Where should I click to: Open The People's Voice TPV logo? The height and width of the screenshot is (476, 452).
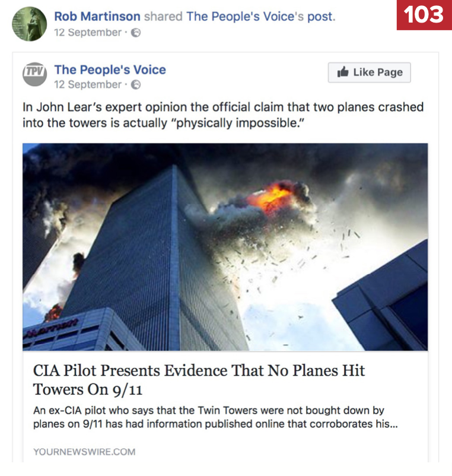click(34, 74)
